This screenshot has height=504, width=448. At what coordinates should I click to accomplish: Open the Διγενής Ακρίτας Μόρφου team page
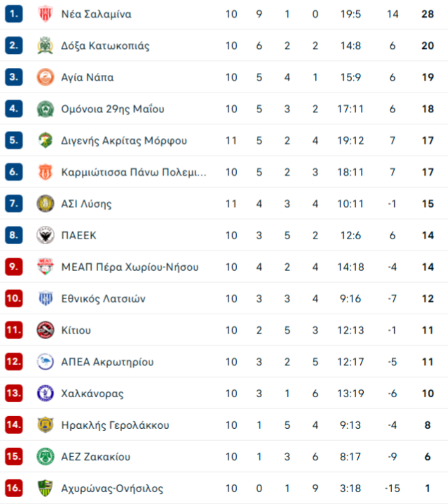click(x=124, y=141)
